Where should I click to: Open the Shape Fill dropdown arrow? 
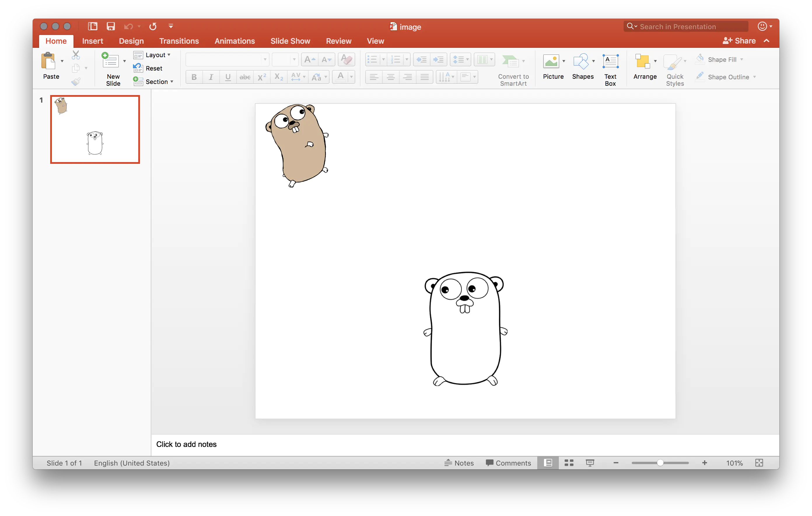tap(741, 60)
